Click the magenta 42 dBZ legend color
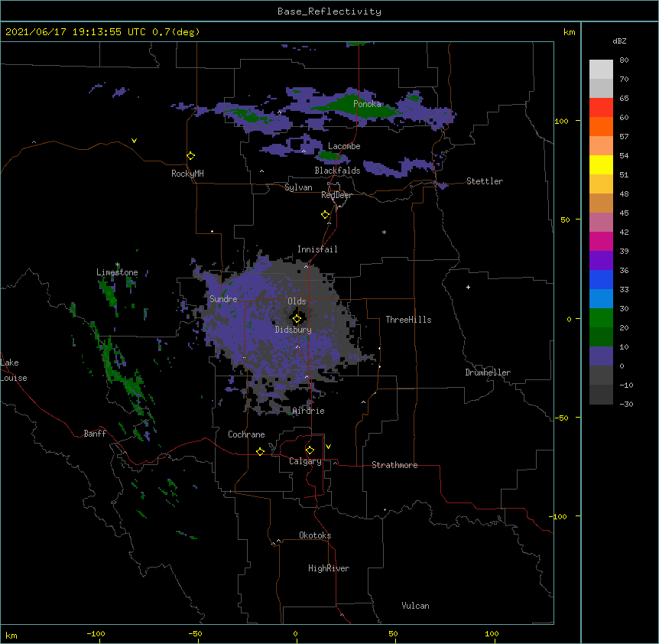This screenshot has width=659, height=644. tap(601, 241)
